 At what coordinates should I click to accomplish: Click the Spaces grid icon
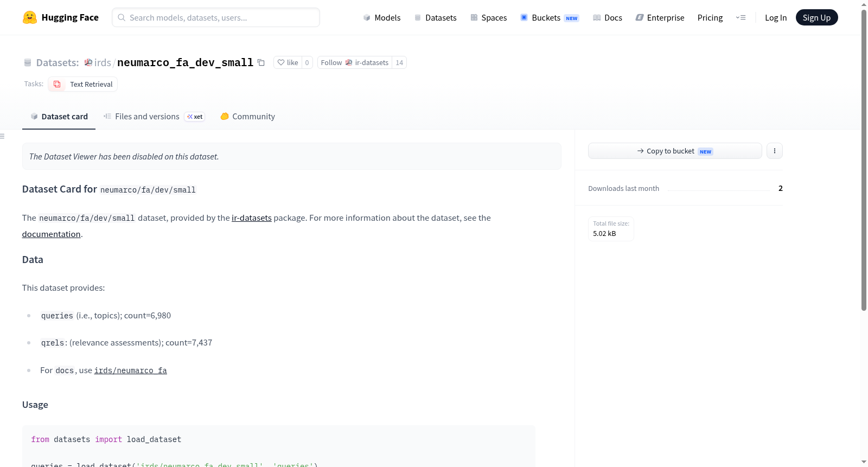point(474,17)
